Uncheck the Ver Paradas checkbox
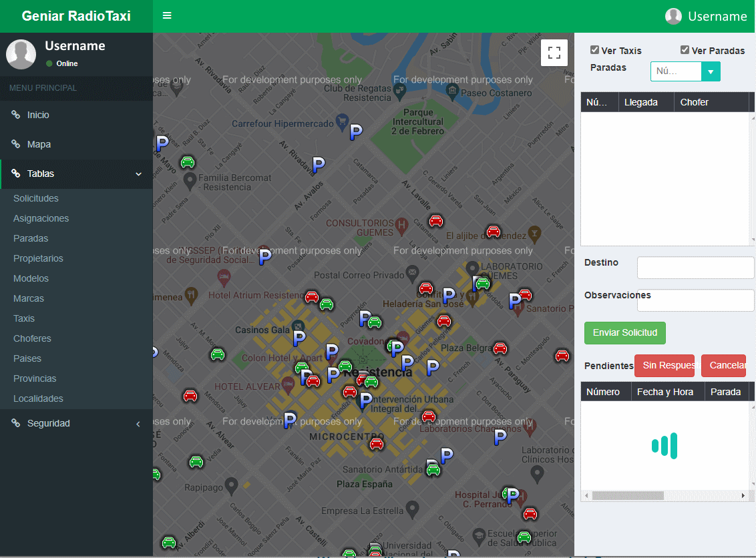Image resolution: width=756 pixels, height=558 pixels. (x=685, y=49)
